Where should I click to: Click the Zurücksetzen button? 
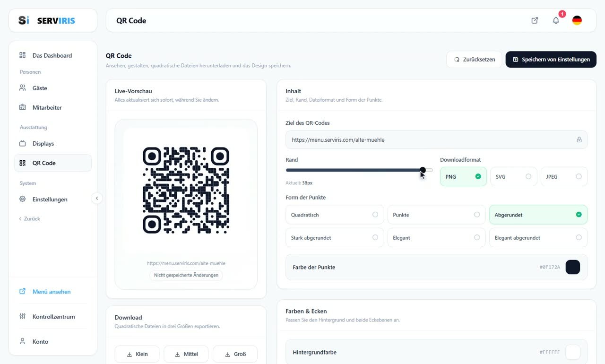click(474, 60)
